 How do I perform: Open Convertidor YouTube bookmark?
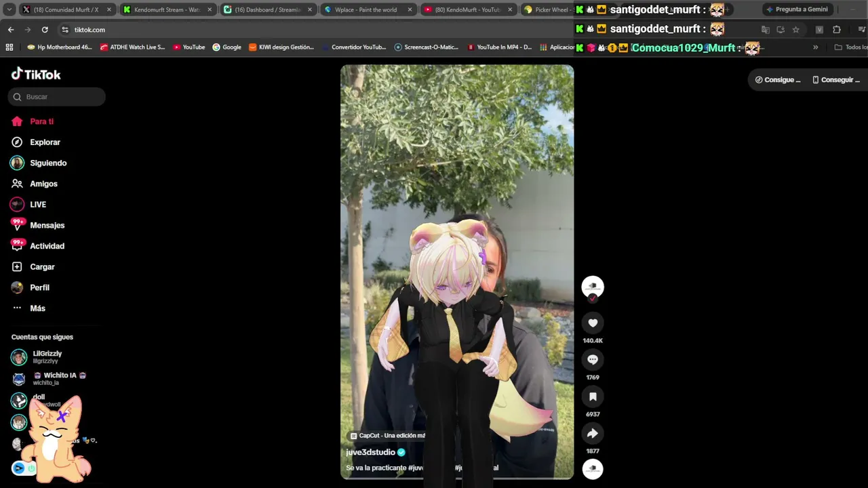click(x=353, y=47)
